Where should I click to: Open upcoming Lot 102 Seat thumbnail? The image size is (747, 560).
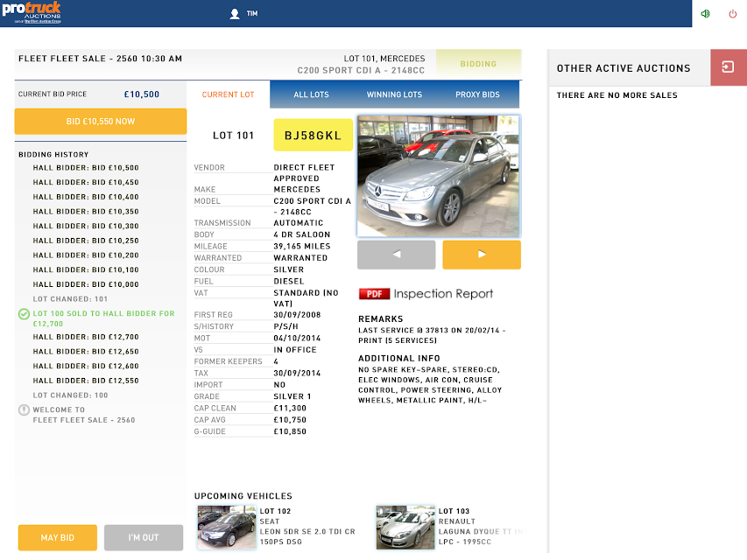(227, 528)
